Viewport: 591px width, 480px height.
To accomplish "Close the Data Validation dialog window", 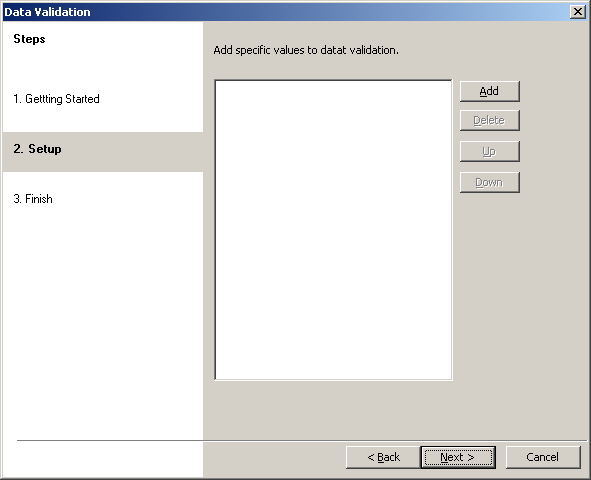I will pos(578,12).
